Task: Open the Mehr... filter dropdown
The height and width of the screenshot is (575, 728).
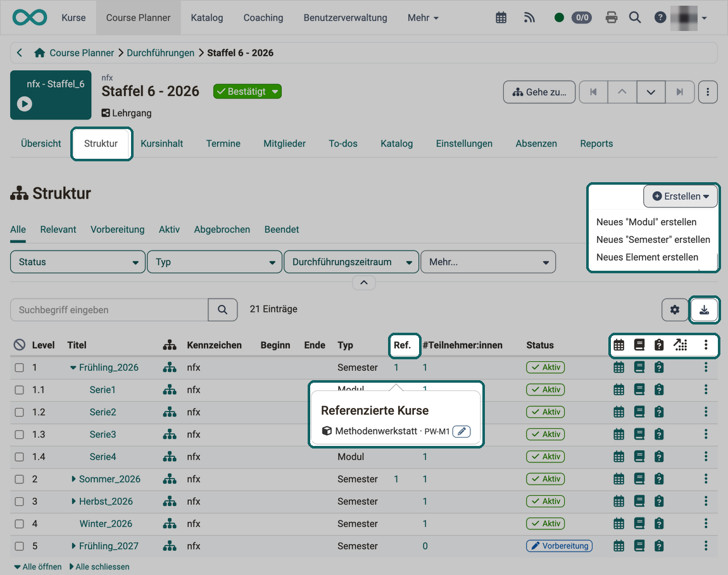Action: click(x=488, y=263)
